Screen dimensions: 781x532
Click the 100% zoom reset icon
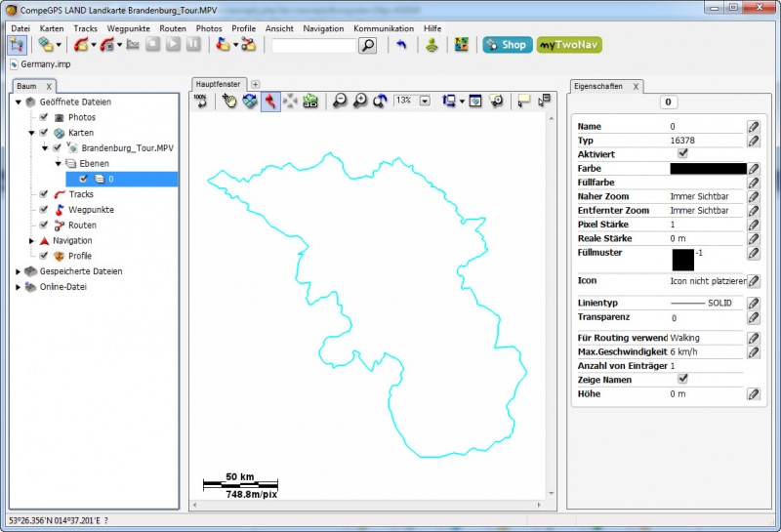click(200, 101)
